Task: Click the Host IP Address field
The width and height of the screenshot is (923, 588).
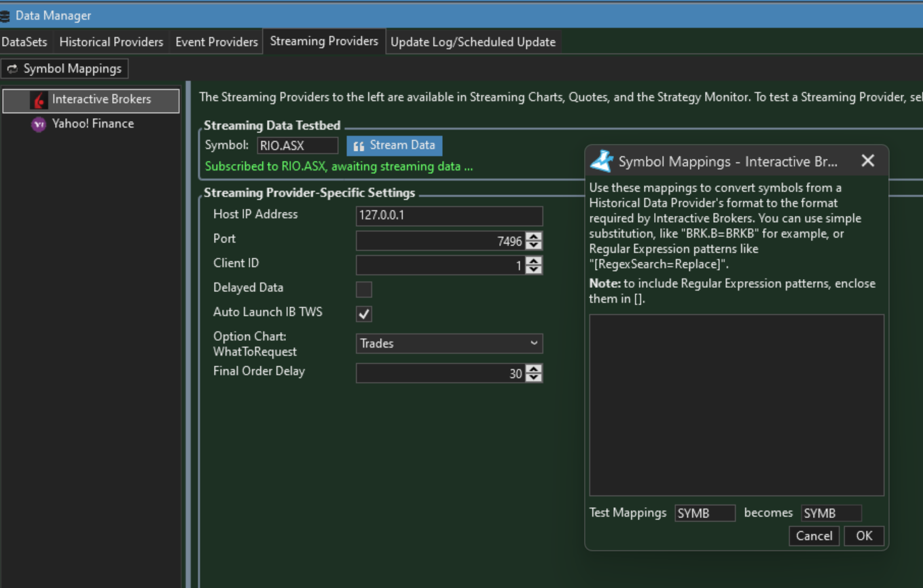Action: pos(450,217)
